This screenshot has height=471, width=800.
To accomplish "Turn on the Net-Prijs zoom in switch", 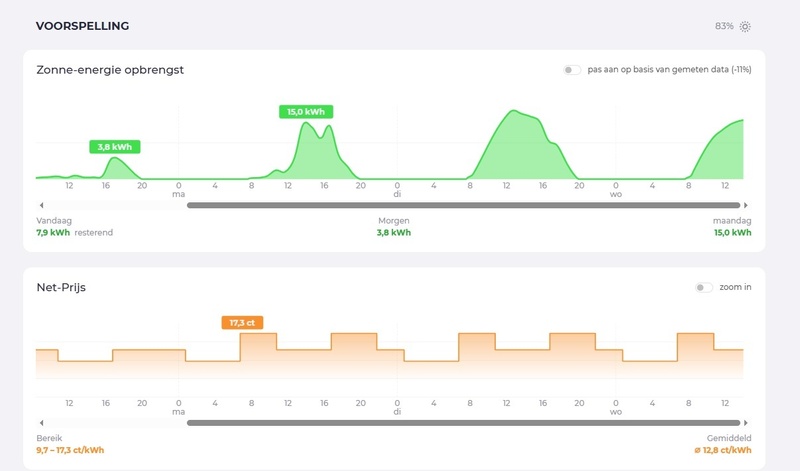I will click(704, 288).
